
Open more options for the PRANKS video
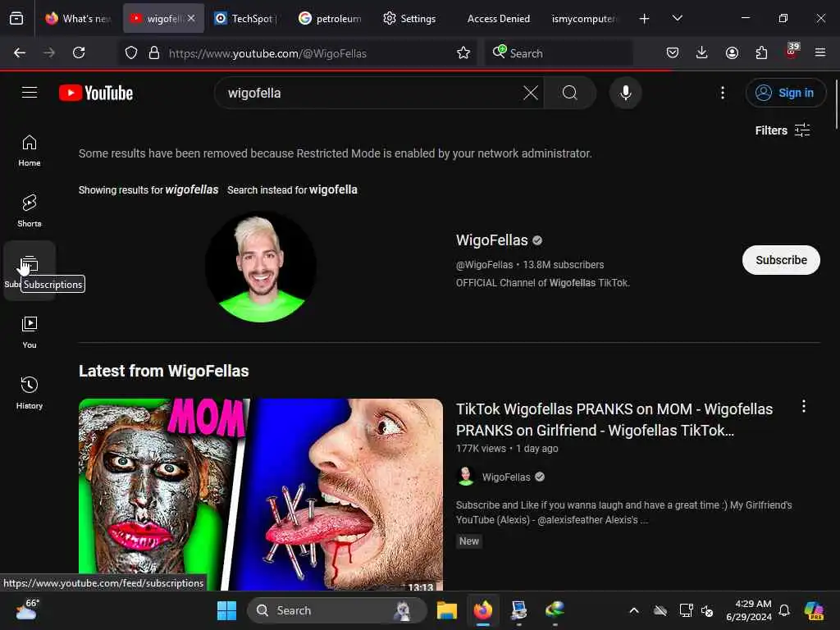click(804, 407)
